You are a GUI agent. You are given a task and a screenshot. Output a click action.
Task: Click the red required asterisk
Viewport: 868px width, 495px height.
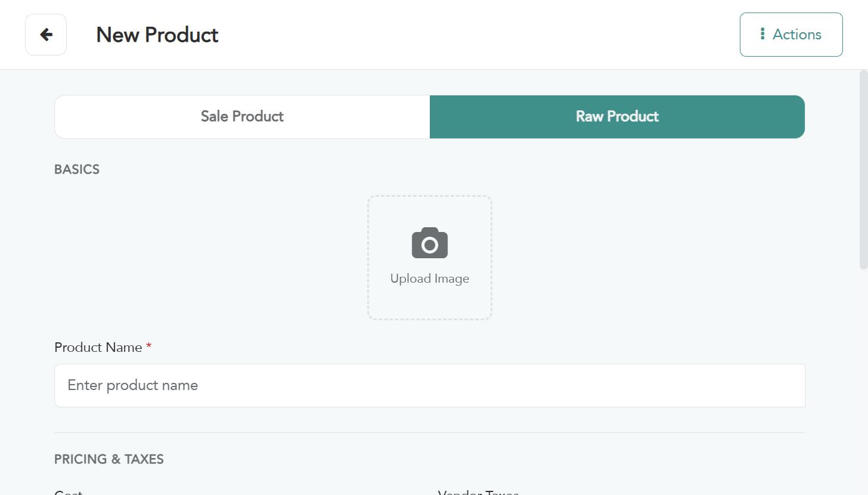coord(148,346)
